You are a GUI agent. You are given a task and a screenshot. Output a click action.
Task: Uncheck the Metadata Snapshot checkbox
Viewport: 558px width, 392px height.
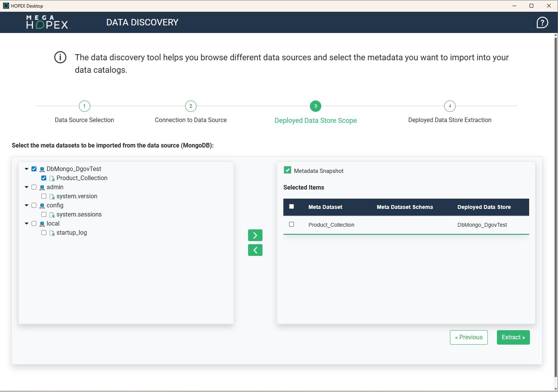tap(288, 170)
